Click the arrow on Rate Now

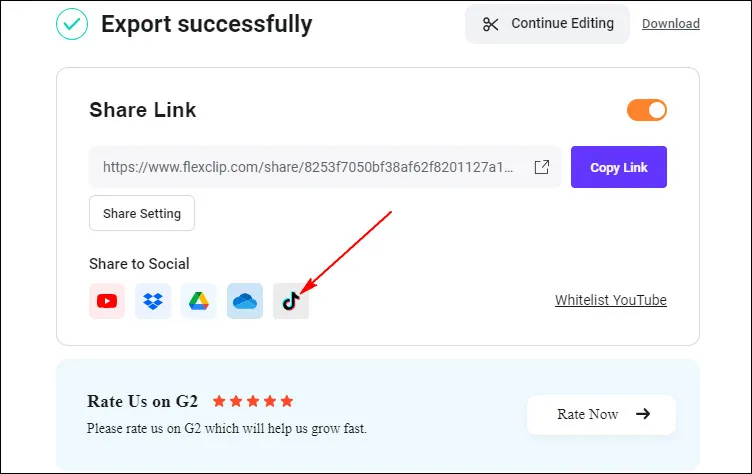(x=643, y=414)
